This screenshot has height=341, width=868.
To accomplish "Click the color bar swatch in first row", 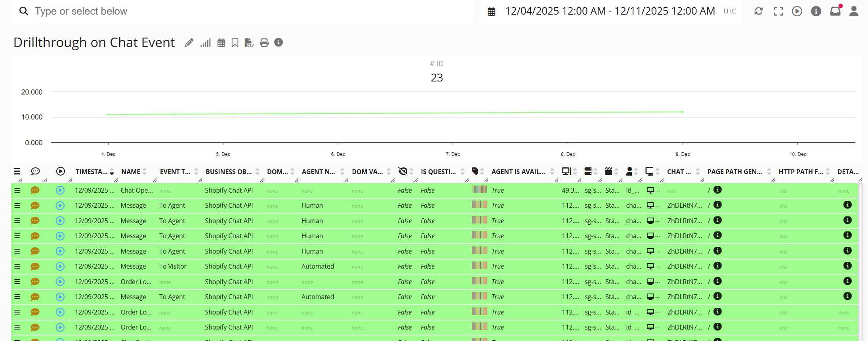I will tap(479, 189).
